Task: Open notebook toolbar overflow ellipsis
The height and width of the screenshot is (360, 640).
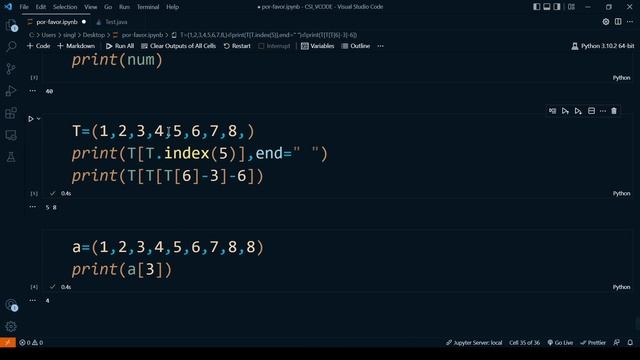Action: coord(380,46)
